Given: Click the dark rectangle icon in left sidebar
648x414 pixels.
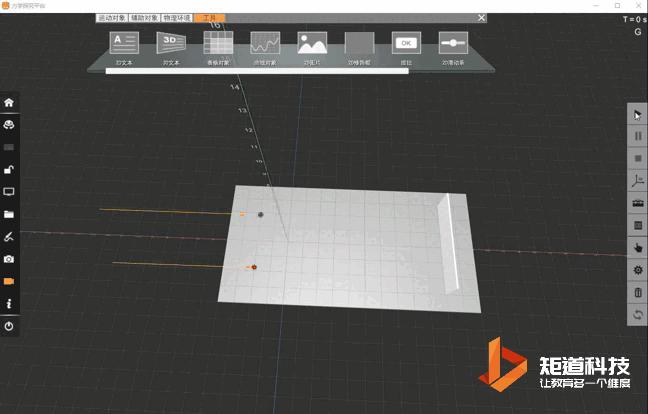Looking at the screenshot, I should click(x=9, y=147).
